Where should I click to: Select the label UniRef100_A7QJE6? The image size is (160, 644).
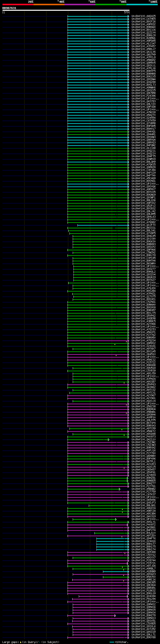click(x=143, y=288)
